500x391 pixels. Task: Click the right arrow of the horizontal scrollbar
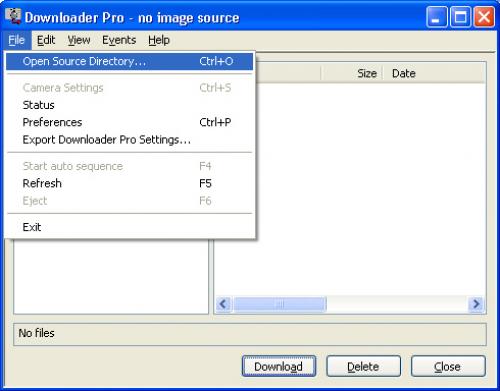click(476, 304)
